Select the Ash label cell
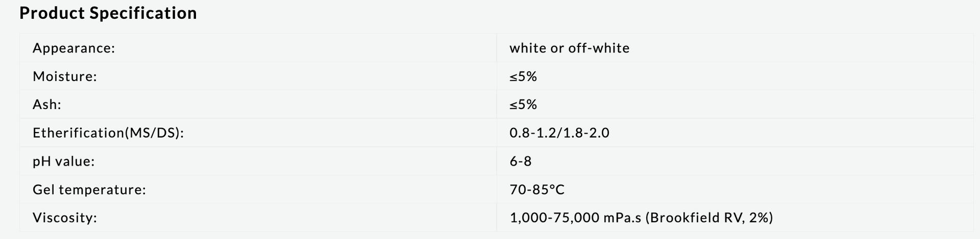Viewport: 980px width, 239px height. coord(258,104)
